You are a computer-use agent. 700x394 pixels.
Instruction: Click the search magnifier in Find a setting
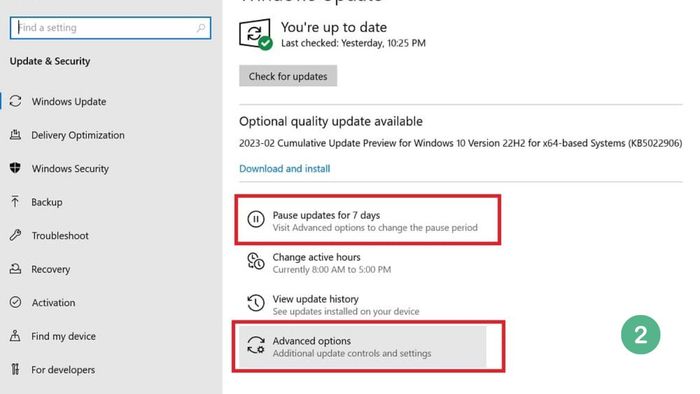(x=201, y=28)
